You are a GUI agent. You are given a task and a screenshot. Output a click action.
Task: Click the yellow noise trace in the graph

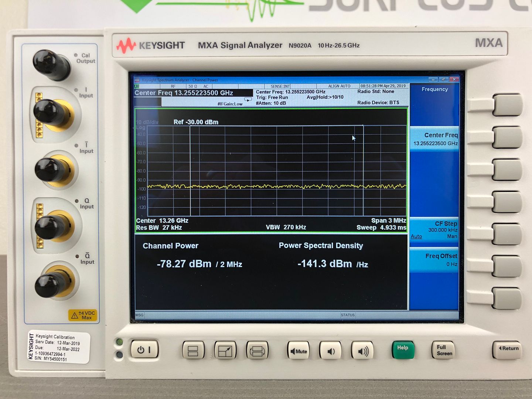pyautogui.click(x=277, y=186)
